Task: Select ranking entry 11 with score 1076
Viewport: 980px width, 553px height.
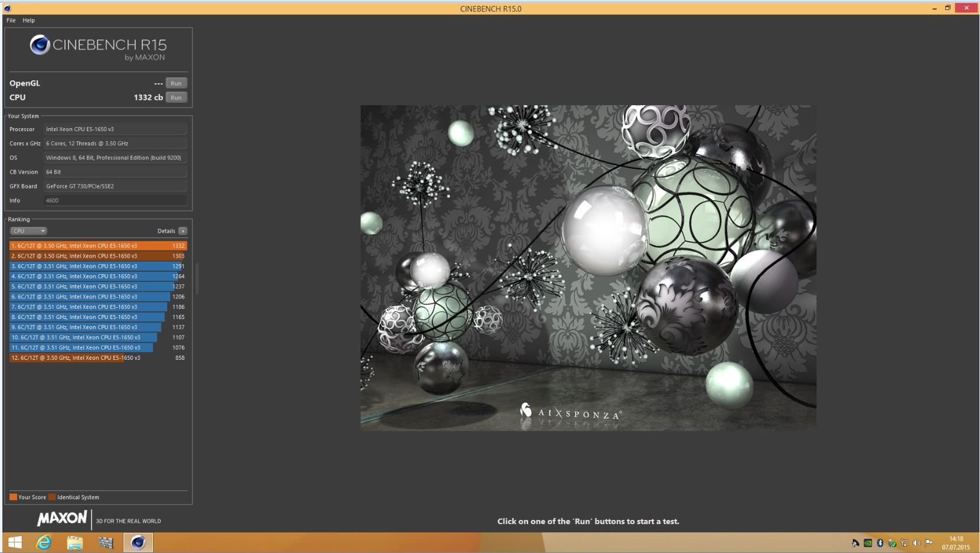Action: 98,347
